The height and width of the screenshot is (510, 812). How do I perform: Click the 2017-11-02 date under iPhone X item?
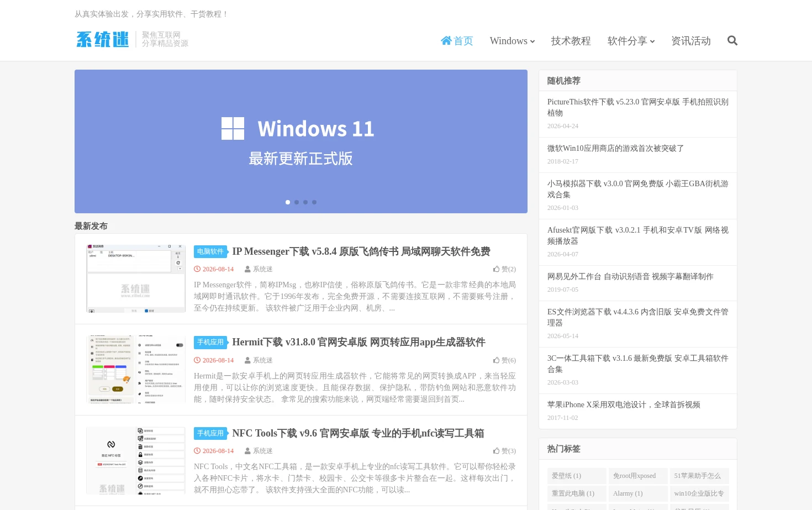[563, 418]
